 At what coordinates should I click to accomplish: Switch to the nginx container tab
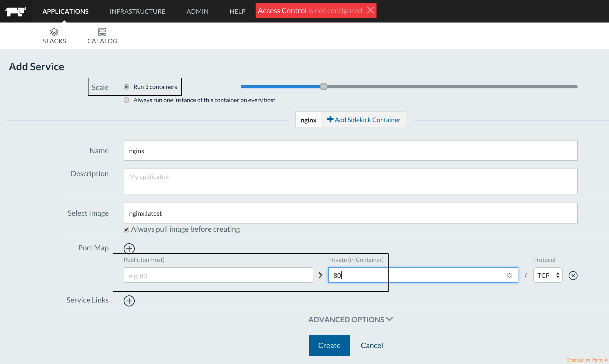coord(308,120)
